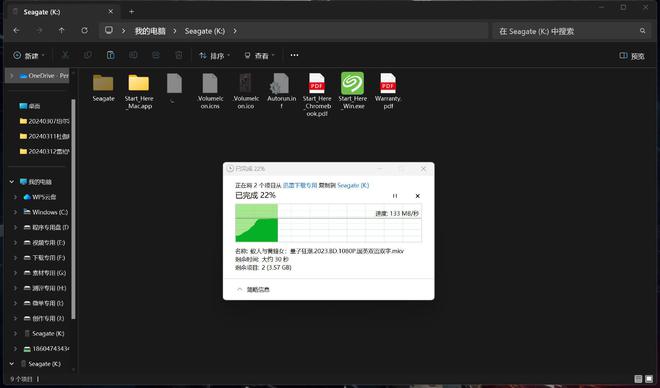The image size is (660, 388).
Task: Select the (G:) drive in sidebar
Action: pos(45,273)
